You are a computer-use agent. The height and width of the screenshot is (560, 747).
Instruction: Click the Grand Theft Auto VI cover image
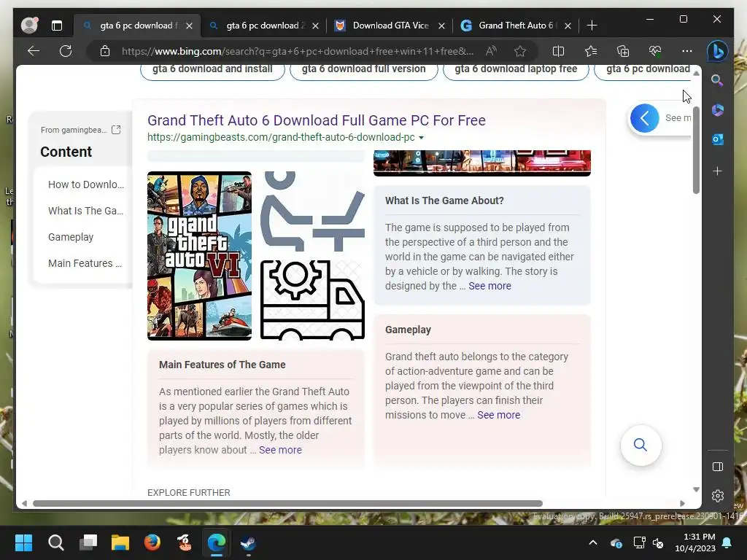pos(200,256)
